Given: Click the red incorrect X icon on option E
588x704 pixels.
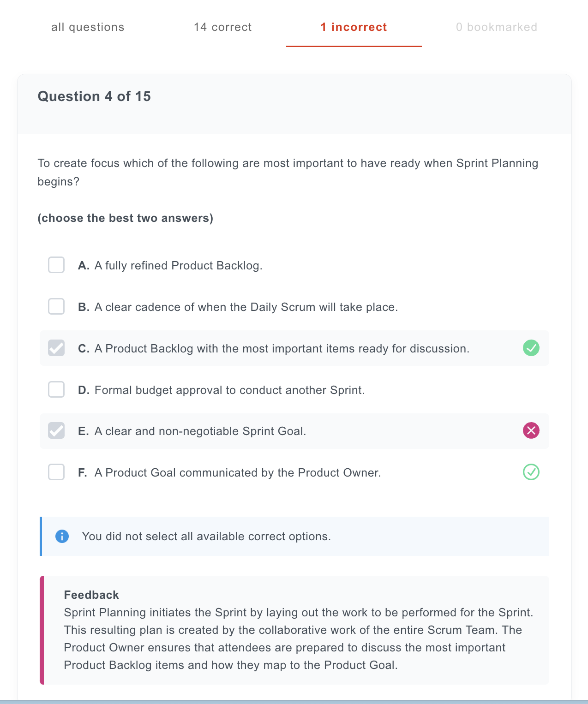Looking at the screenshot, I should coord(531,430).
